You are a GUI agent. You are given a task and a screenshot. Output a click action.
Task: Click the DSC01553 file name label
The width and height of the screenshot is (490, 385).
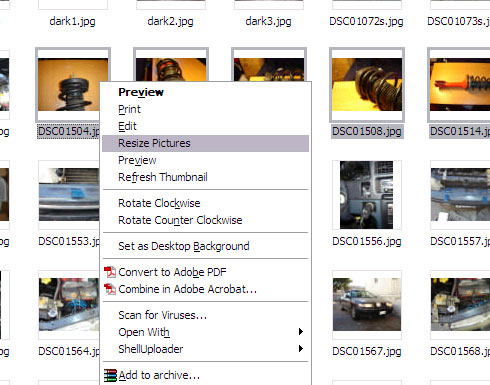tap(69, 241)
